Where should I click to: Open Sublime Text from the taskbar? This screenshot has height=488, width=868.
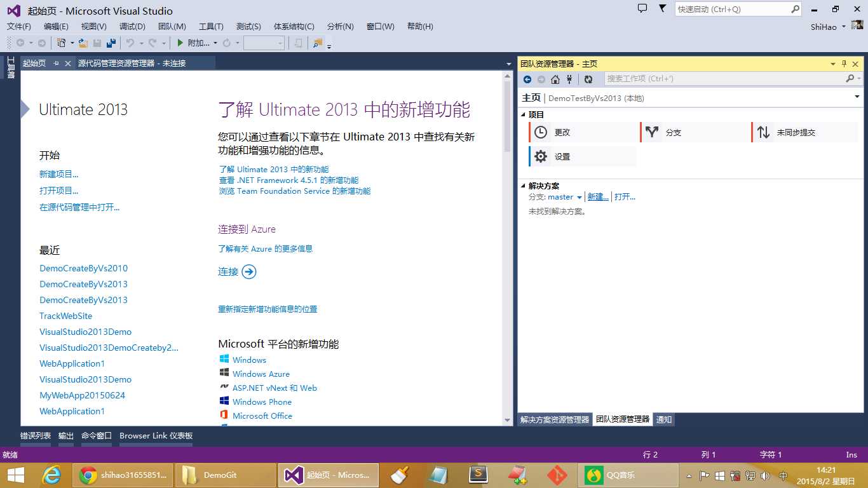[x=478, y=475]
